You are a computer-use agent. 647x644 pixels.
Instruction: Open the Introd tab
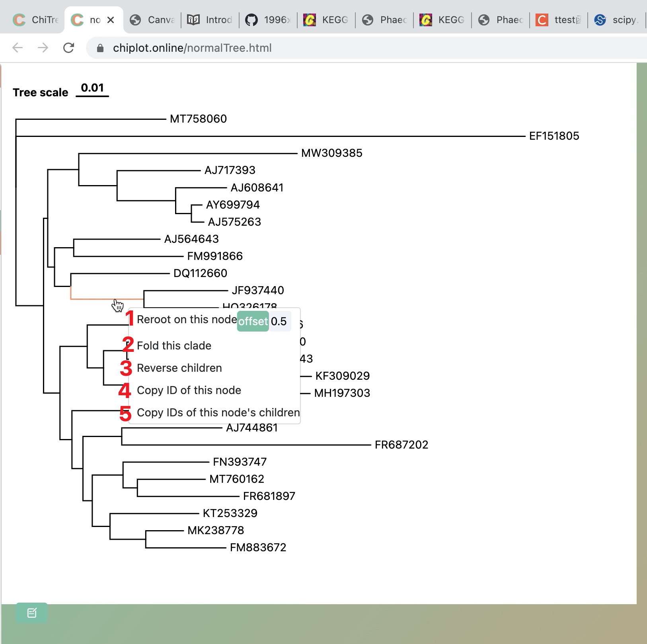[x=210, y=20]
